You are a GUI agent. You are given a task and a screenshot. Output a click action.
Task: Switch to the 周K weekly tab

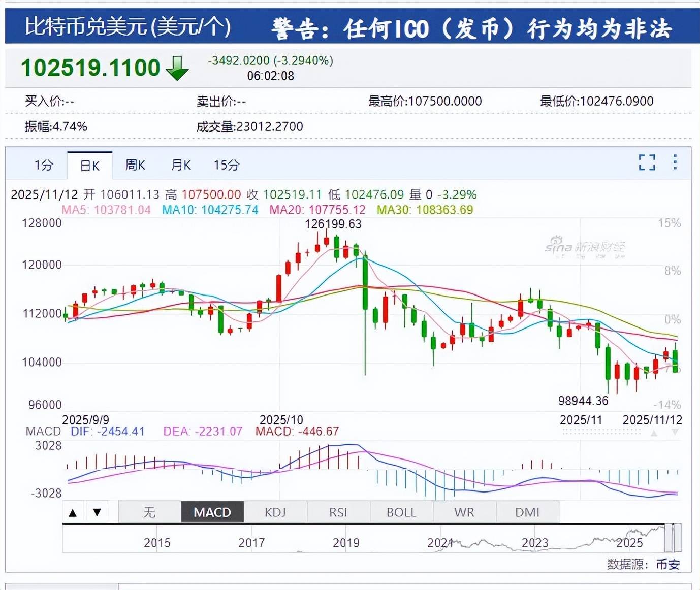[x=135, y=165]
